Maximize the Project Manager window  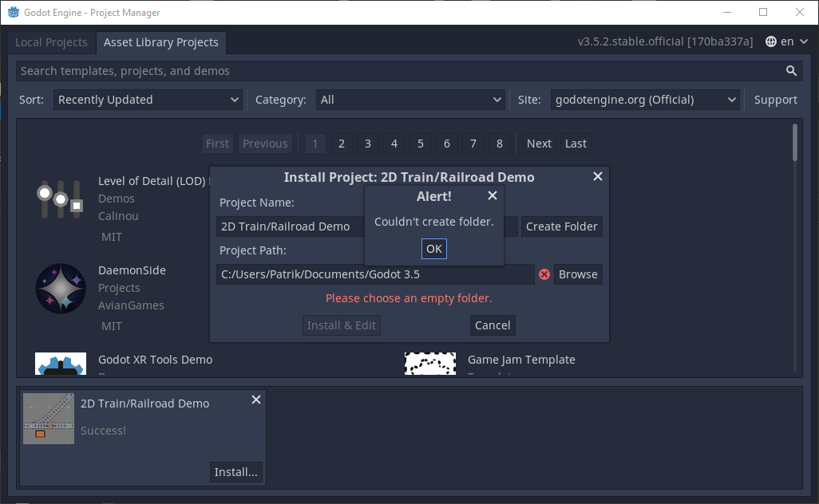tap(763, 12)
